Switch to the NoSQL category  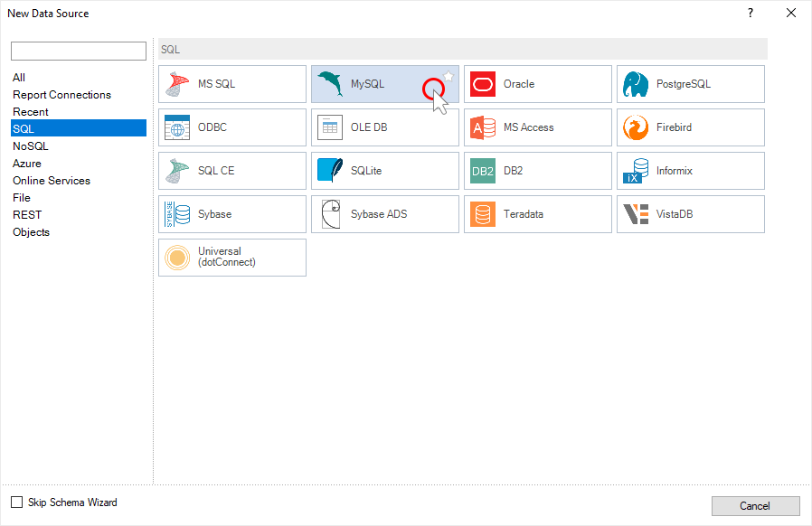(31, 146)
